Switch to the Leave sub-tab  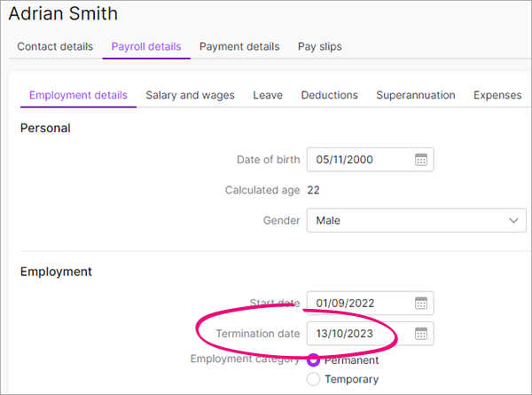(x=268, y=95)
